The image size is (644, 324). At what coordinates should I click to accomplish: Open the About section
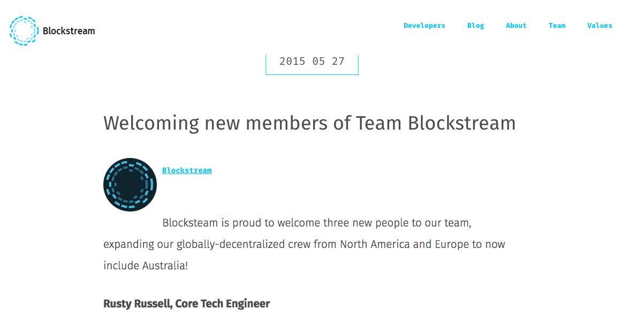pyautogui.click(x=516, y=25)
